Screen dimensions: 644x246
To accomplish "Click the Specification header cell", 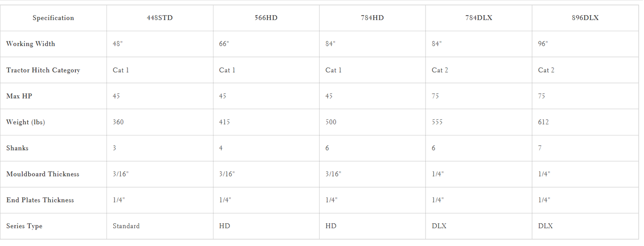I will [53, 18].
